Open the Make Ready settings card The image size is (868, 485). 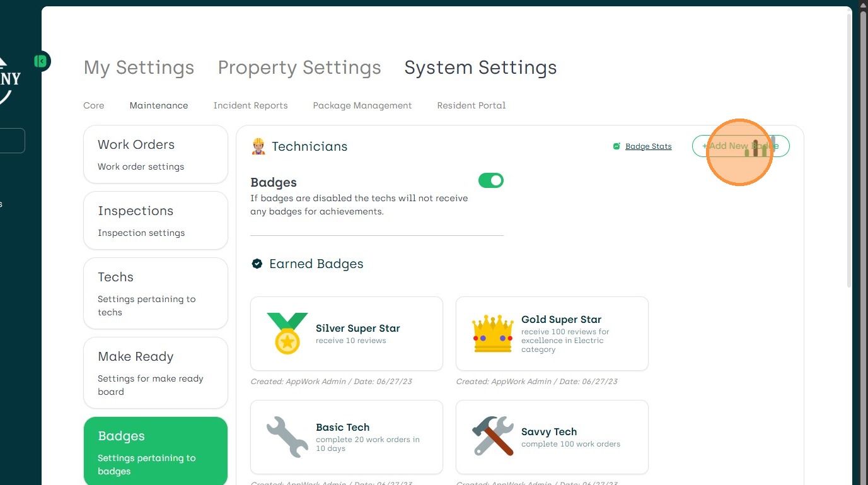click(156, 373)
